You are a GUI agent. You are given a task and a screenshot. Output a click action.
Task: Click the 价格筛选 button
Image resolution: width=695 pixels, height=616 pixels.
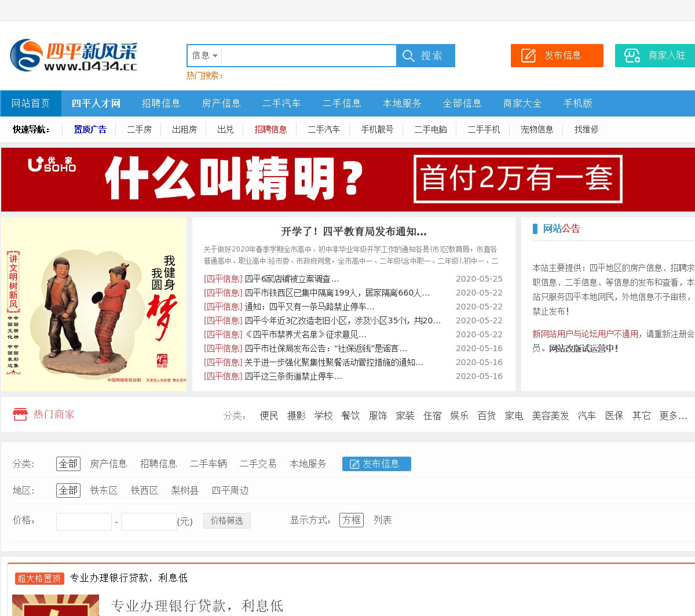pyautogui.click(x=227, y=520)
